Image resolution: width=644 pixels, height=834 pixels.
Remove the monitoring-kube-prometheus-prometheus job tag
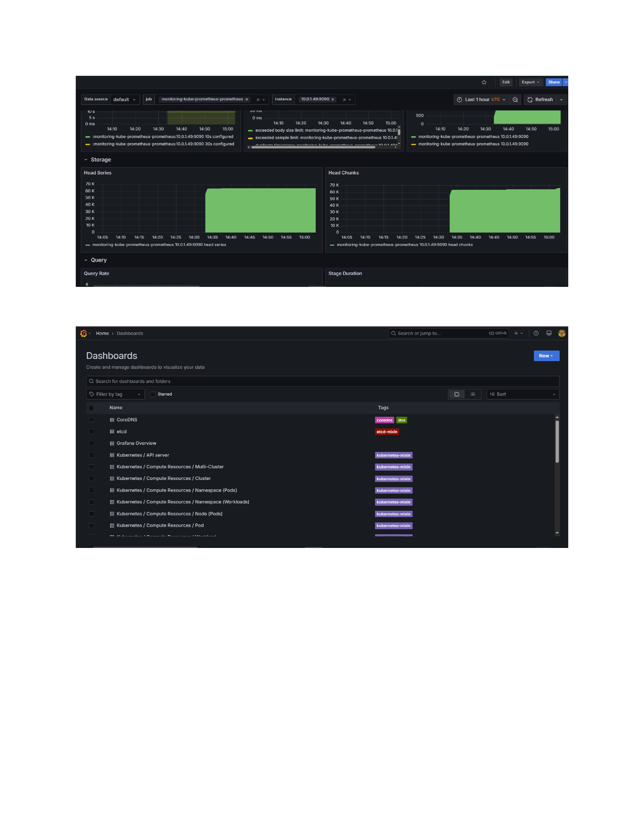[x=246, y=99]
